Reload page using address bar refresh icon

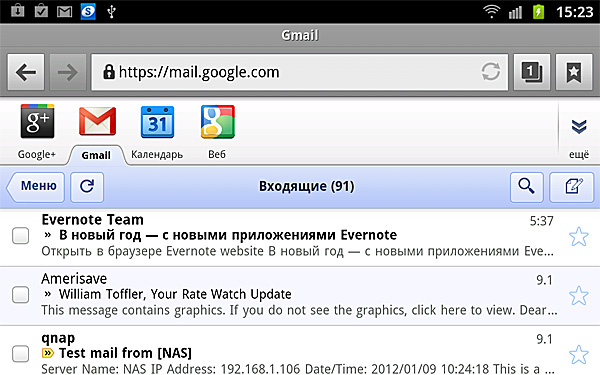coord(491,72)
